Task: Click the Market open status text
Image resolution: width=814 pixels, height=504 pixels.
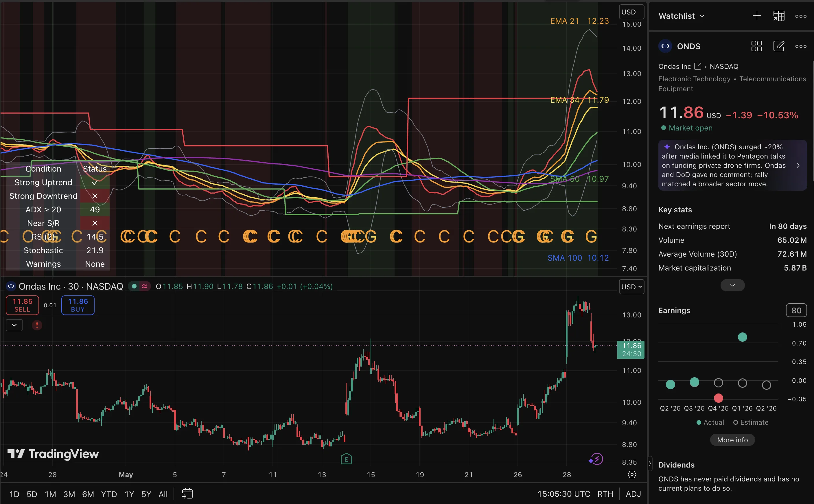Action: coord(690,128)
